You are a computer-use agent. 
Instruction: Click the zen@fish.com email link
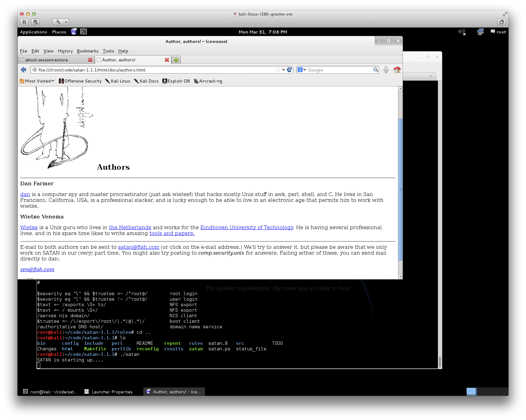37,269
